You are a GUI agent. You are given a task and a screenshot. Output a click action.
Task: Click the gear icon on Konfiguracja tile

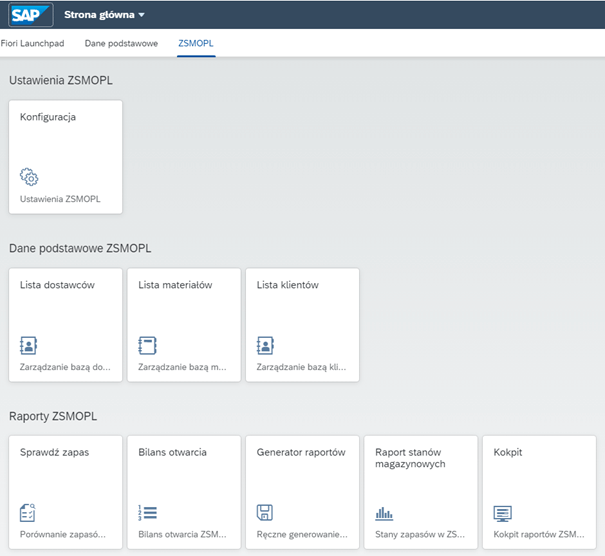(29, 177)
